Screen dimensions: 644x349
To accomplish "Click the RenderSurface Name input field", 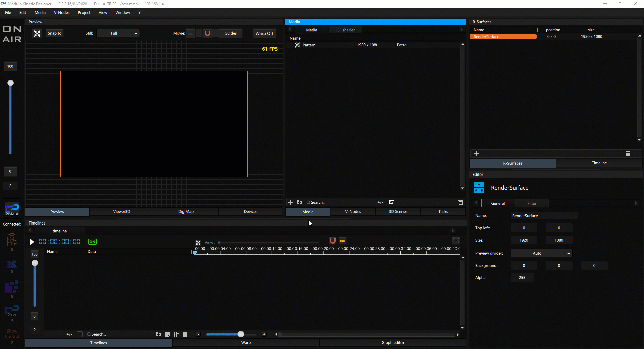I will coord(543,216).
